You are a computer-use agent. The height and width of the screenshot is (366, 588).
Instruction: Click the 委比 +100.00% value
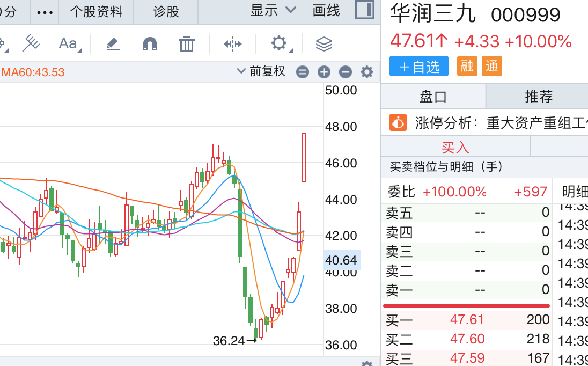point(454,192)
